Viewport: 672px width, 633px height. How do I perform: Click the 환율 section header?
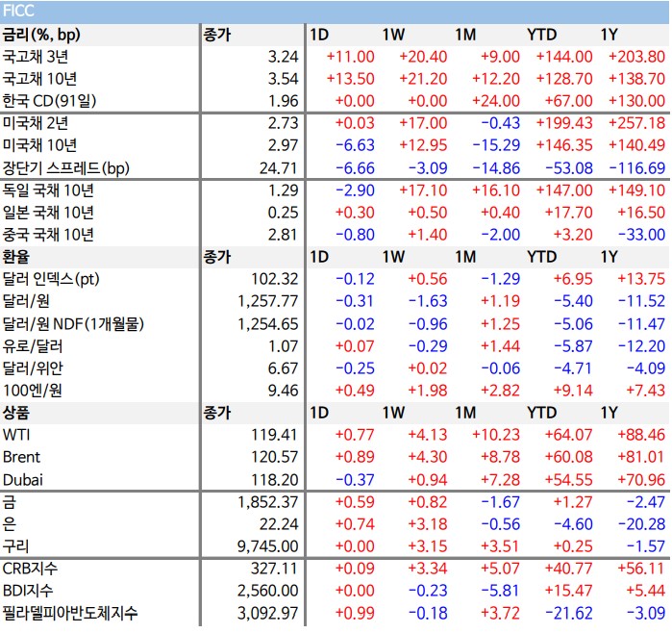click(16, 257)
